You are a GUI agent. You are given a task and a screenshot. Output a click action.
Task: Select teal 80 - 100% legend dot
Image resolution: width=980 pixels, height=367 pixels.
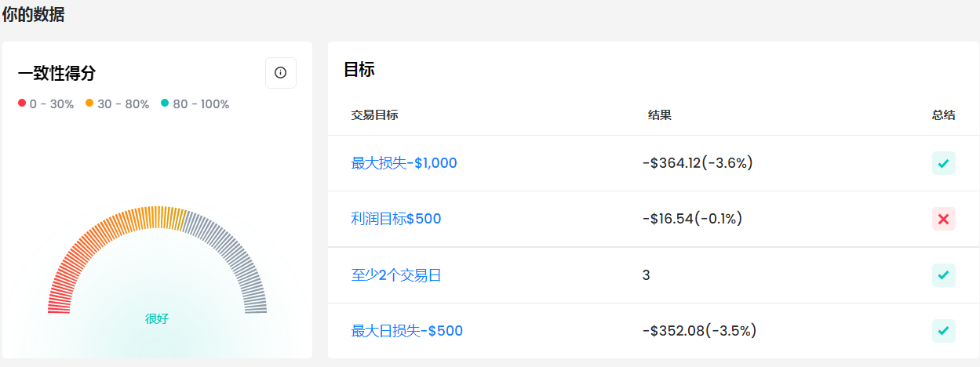(x=165, y=104)
